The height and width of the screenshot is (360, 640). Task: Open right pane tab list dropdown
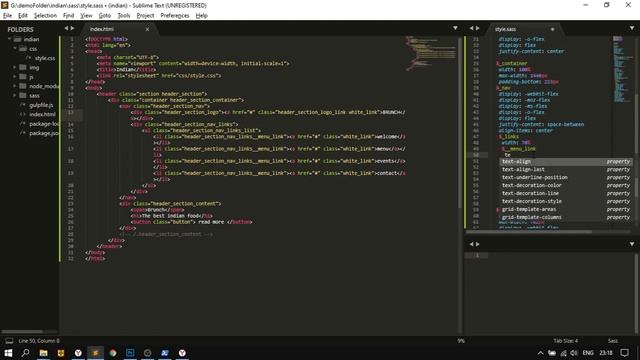tap(632, 28)
